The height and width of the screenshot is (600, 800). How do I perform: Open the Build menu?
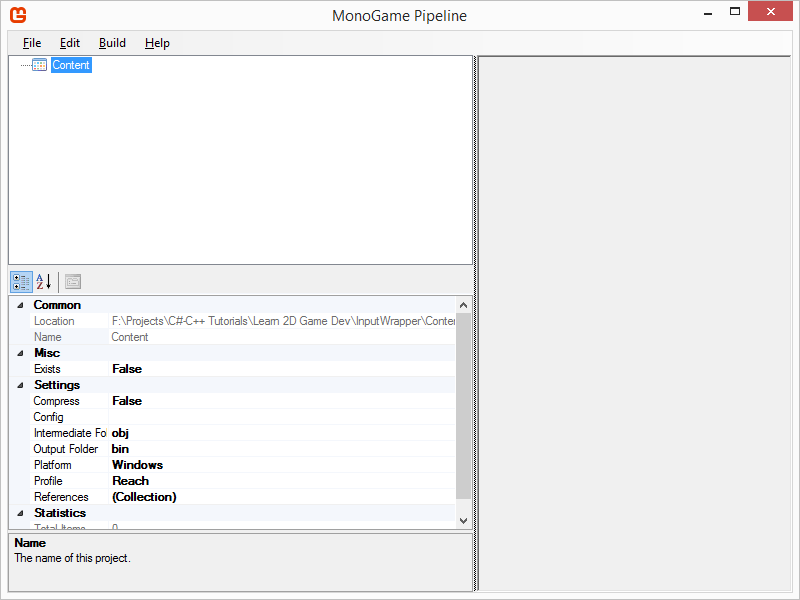click(112, 43)
